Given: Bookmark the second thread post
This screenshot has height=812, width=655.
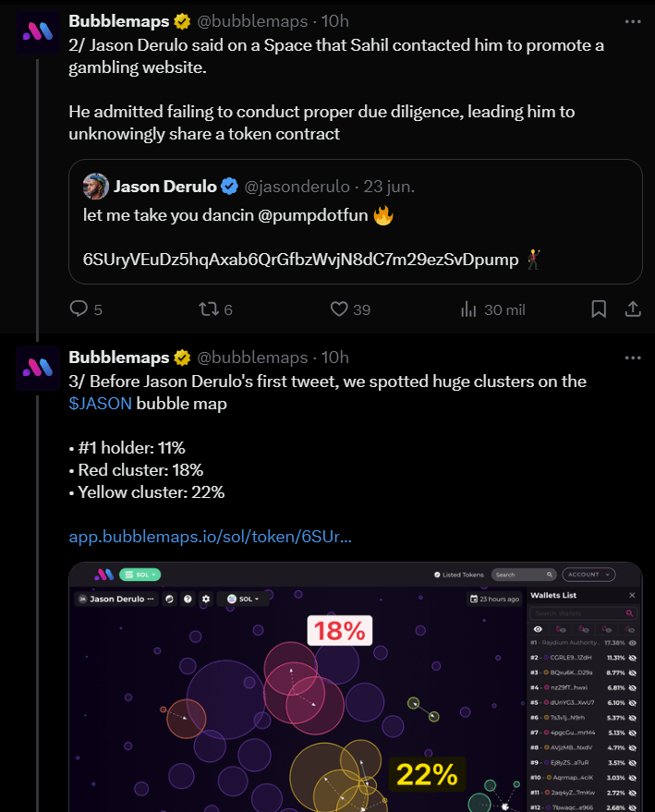Looking at the screenshot, I should [599, 309].
